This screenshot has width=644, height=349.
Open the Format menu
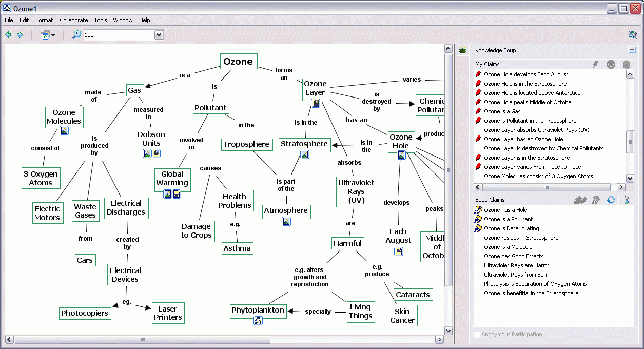point(44,20)
